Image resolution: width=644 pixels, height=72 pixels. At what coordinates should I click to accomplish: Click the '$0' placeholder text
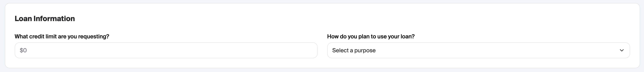pos(23,51)
